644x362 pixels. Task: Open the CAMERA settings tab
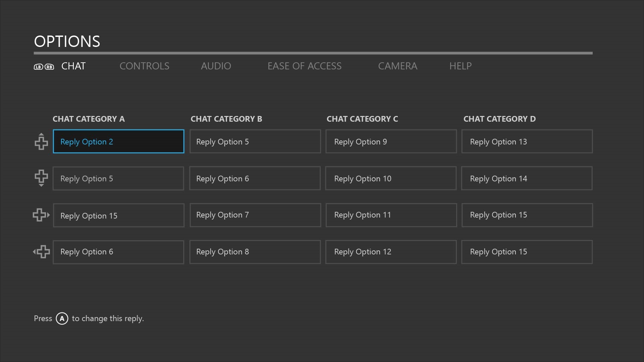[397, 65]
